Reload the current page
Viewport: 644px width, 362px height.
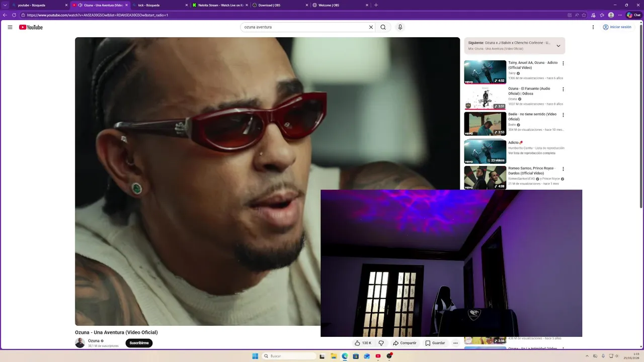(x=14, y=15)
